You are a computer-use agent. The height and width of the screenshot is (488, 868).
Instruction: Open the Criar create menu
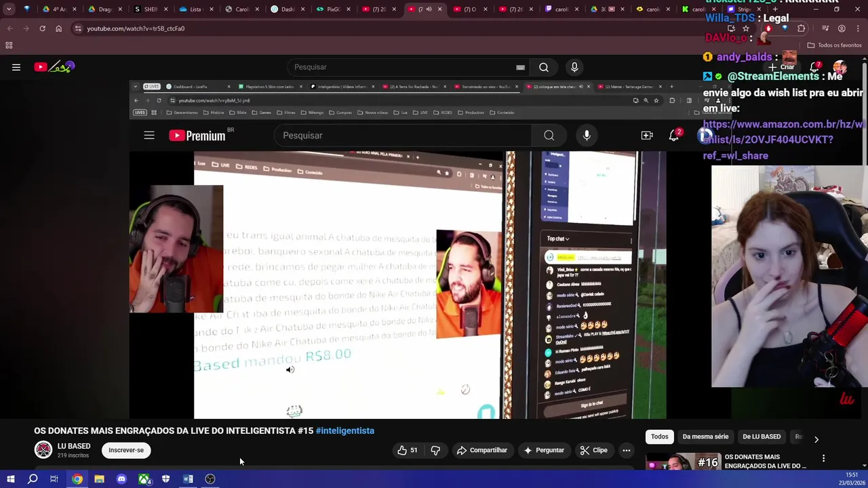tap(782, 67)
